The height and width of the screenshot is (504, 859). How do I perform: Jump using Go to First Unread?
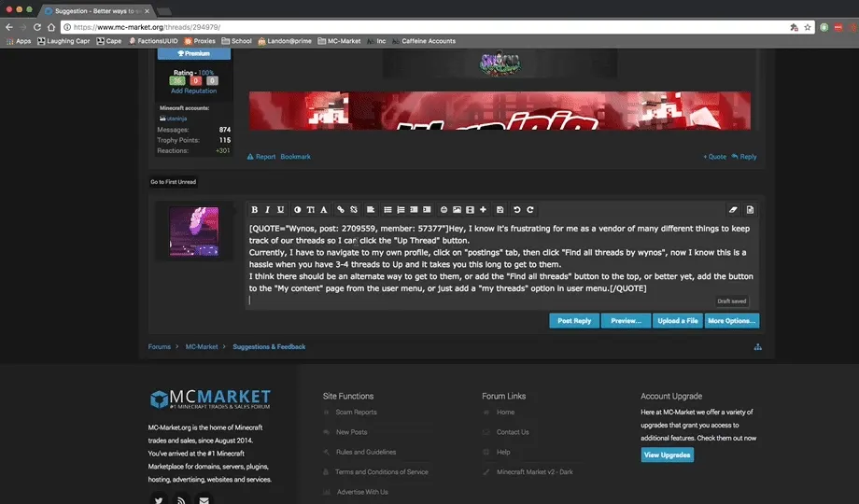click(173, 182)
